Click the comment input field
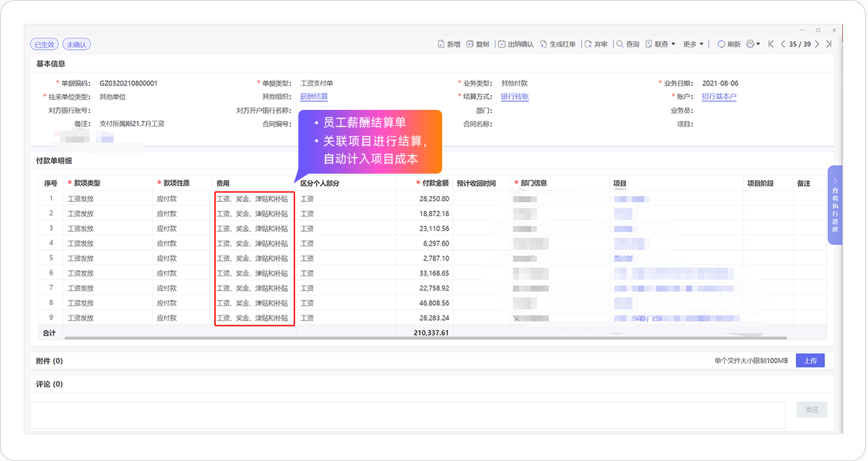868x461 pixels. coord(407,415)
